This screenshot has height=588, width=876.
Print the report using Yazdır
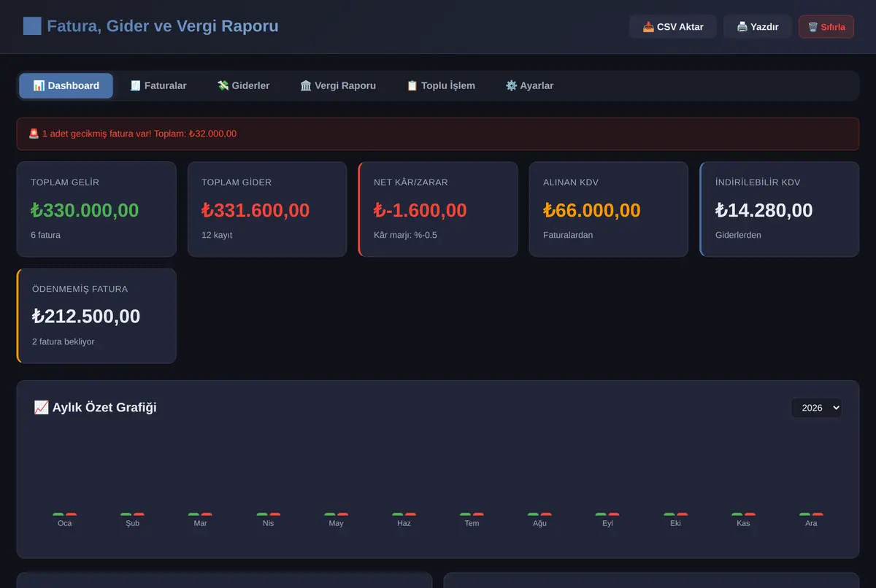coord(758,27)
